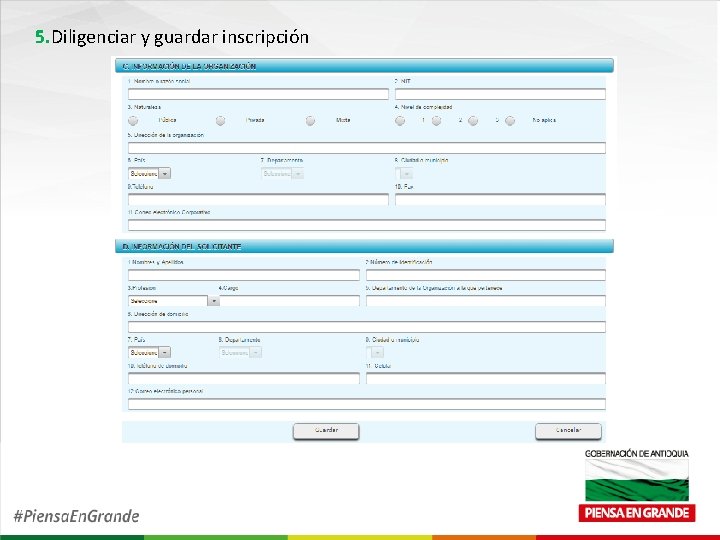Focus the Teléfono de domicilio field

click(244, 378)
